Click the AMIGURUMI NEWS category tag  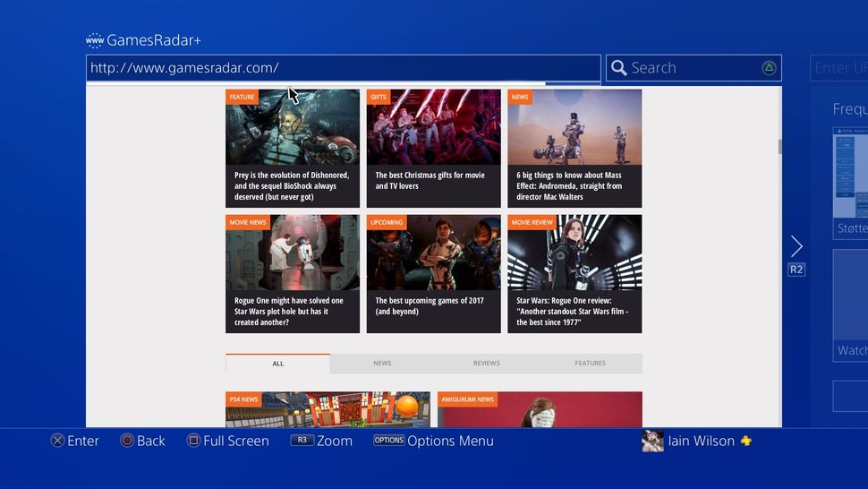467,399
